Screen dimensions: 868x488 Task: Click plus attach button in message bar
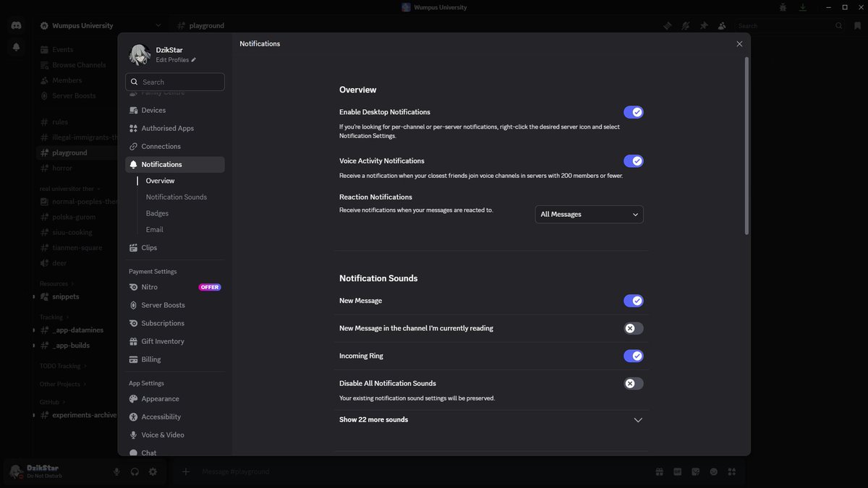tap(186, 471)
